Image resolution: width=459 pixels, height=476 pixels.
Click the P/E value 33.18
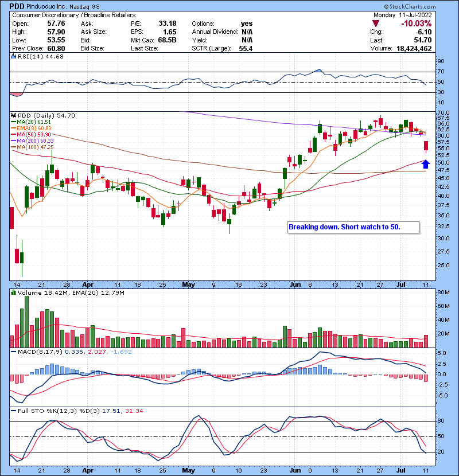pos(168,24)
